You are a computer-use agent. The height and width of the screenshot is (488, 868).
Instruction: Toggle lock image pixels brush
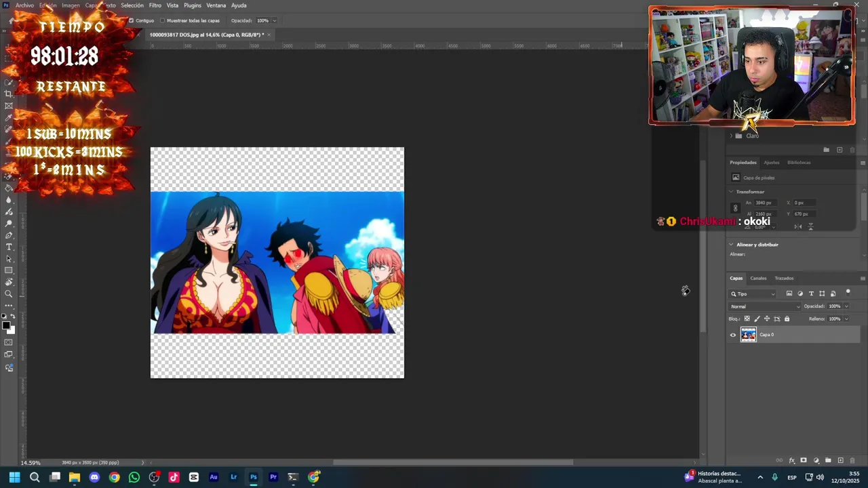[757, 319]
